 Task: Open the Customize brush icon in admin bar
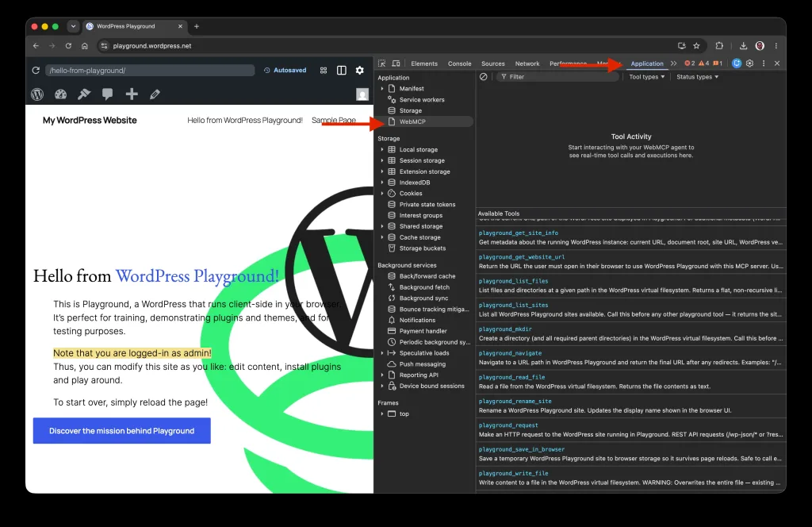pos(84,94)
